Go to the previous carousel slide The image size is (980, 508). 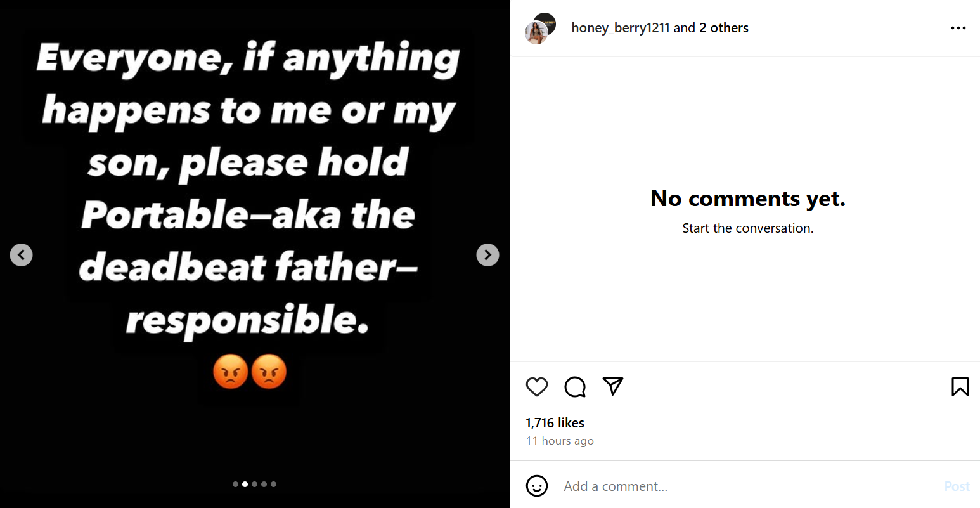click(x=22, y=255)
